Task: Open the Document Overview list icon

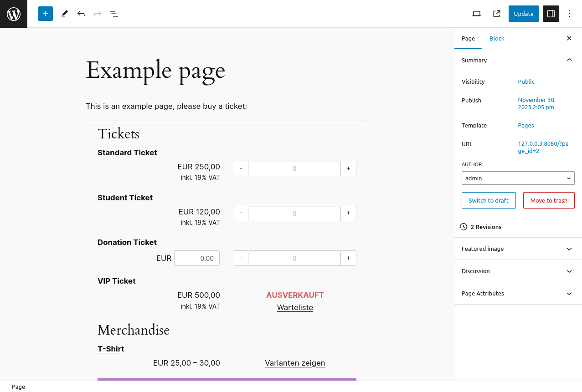Action: [x=114, y=14]
